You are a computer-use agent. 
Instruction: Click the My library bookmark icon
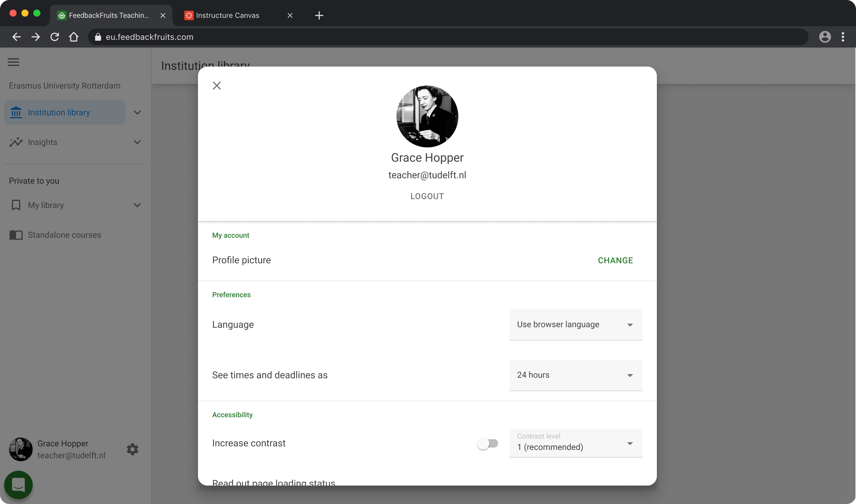16,205
